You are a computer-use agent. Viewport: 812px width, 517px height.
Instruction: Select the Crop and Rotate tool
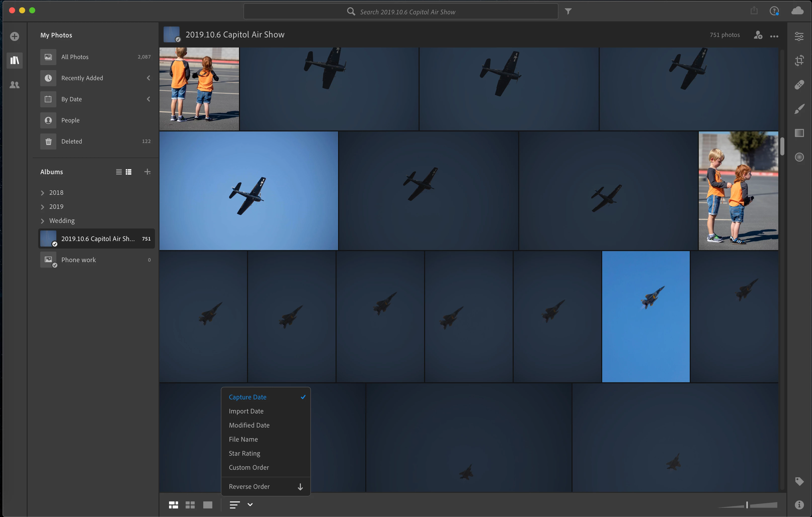click(x=799, y=60)
